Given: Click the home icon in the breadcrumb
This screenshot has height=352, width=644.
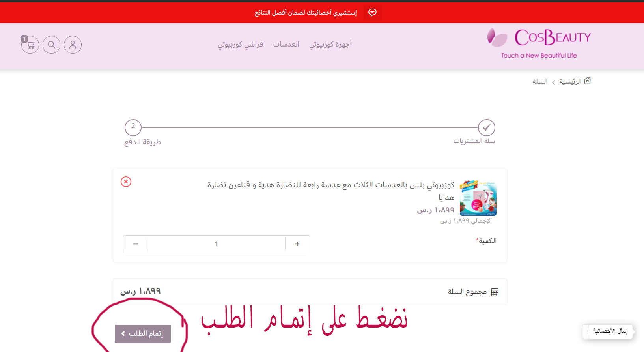Looking at the screenshot, I should tap(587, 81).
